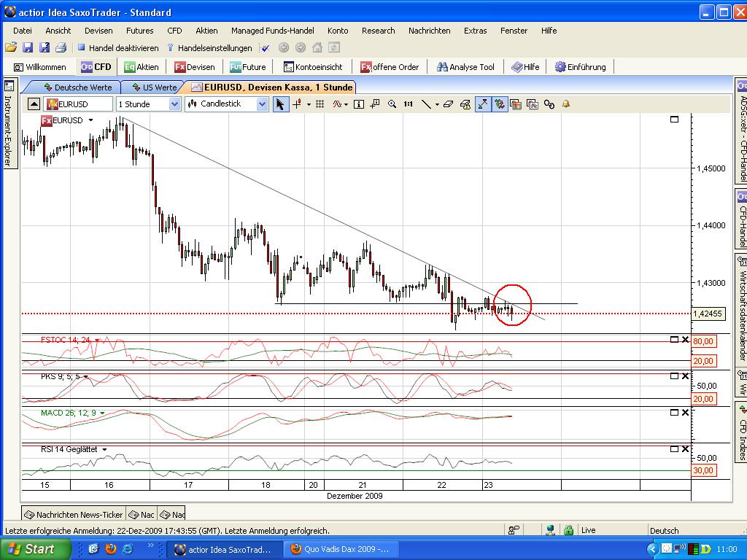Toggle the auto-scale chart mode
This screenshot has width=747, height=560.
[482, 104]
